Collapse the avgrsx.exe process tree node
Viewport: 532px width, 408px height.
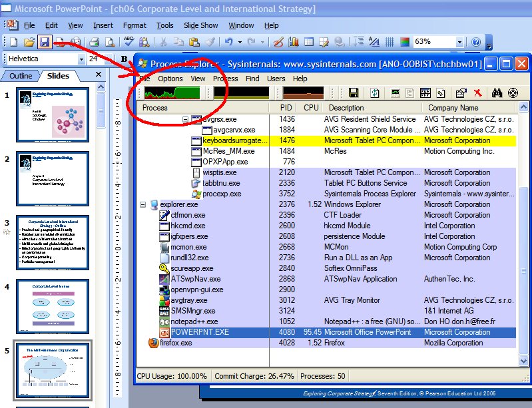(x=185, y=119)
